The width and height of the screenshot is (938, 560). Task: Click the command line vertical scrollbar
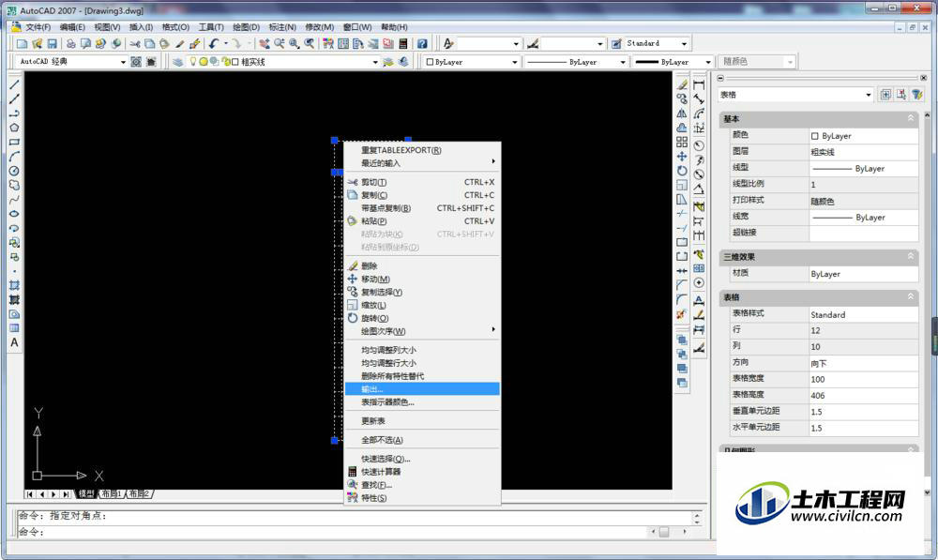pyautogui.click(x=697, y=518)
